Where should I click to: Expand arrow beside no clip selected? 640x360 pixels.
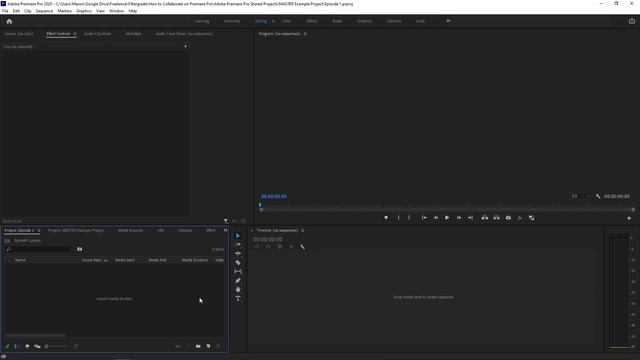[186, 46]
